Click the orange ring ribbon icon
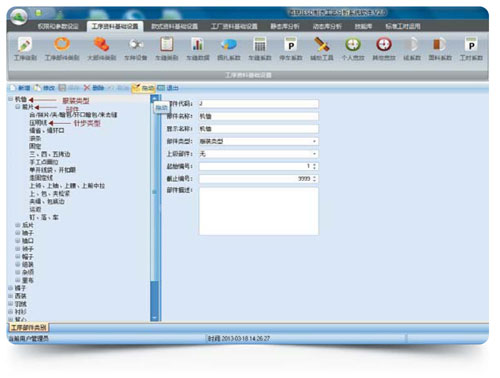Image resolution: width=500 pixels, height=378 pixels. (x=62, y=44)
